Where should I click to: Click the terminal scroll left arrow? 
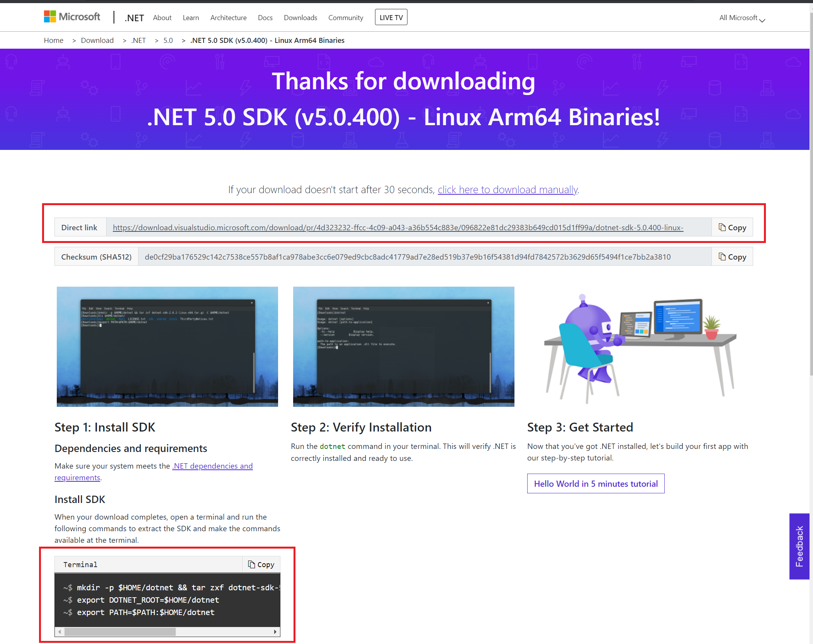[x=59, y=632]
